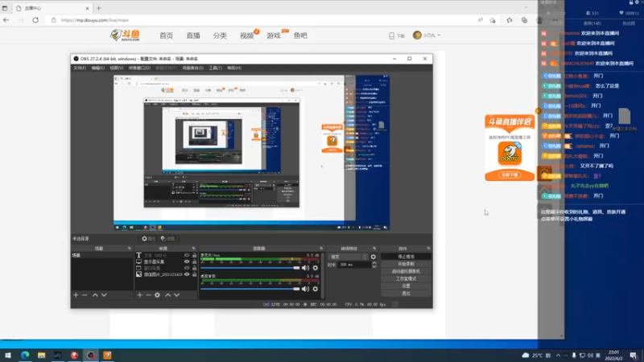
Task: Open the scene transition type dropdown
Action: (349, 257)
